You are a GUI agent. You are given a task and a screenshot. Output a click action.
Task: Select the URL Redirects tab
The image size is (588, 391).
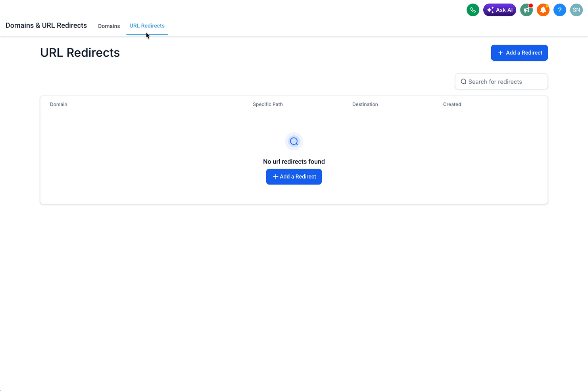147,26
